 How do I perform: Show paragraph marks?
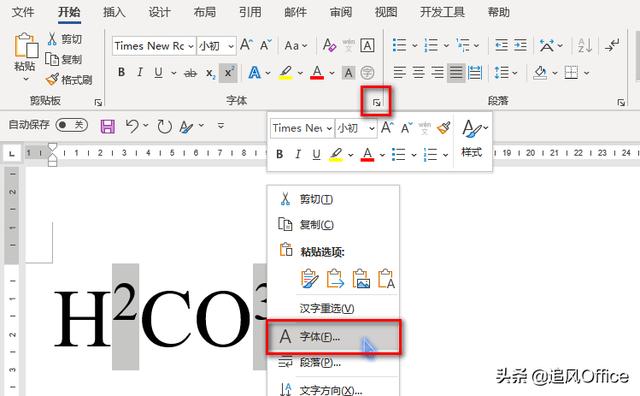click(612, 45)
